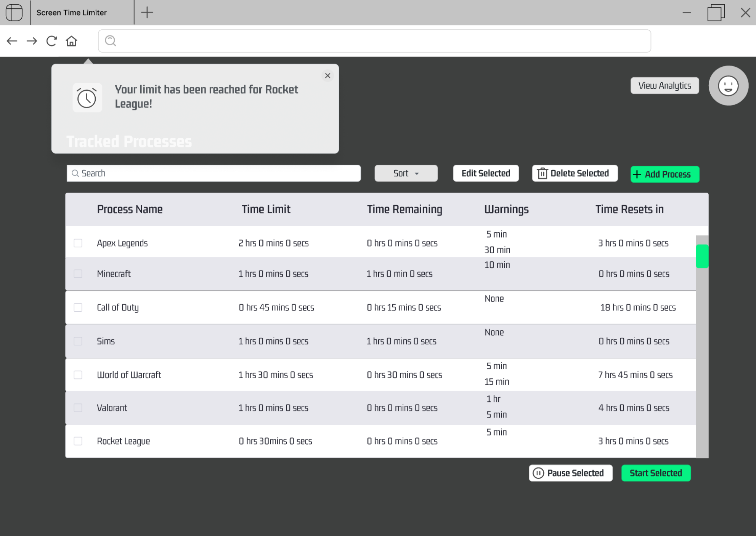Go to the home page icon
Image resolution: width=756 pixels, height=536 pixels.
tap(71, 41)
